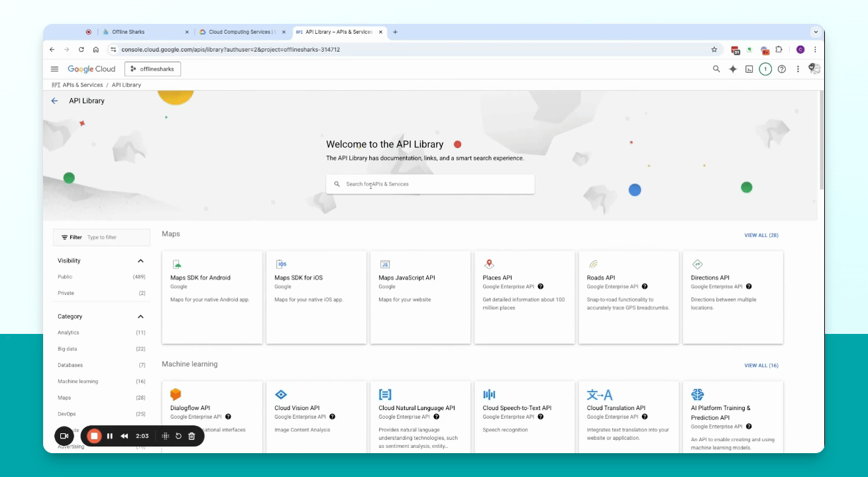Click AI Platform Training brain icon
Screen dimensions: 868x477
click(x=698, y=395)
